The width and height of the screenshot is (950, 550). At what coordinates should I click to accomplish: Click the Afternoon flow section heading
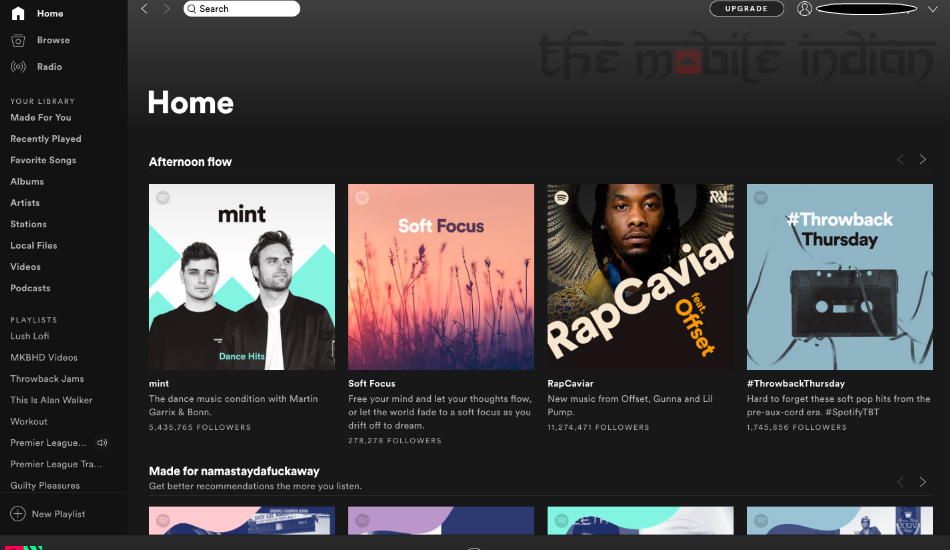click(x=190, y=162)
